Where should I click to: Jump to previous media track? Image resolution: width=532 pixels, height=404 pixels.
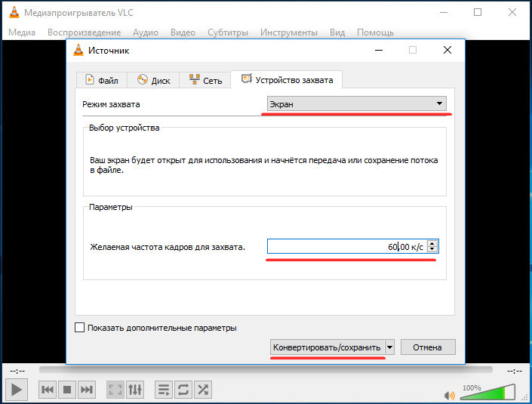click(48, 390)
